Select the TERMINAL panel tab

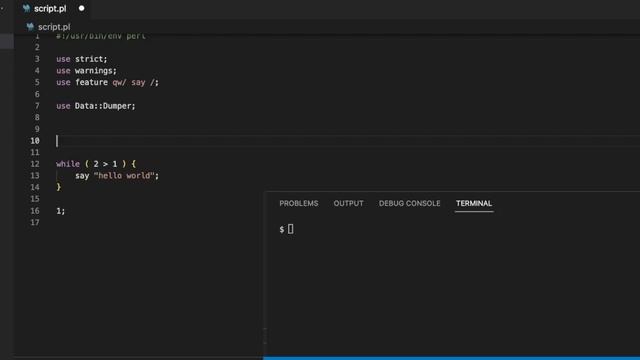[474, 203]
